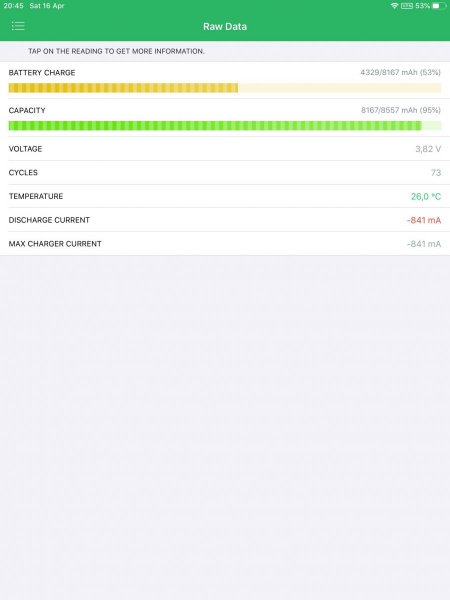Tap the 20:45 clock in status bar
The height and width of the screenshot is (600, 450).
[13, 6]
